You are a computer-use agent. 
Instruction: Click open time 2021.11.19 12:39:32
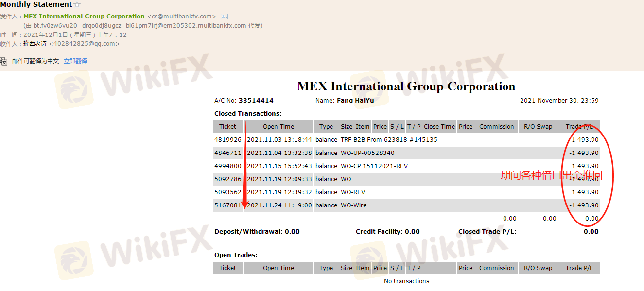click(x=279, y=192)
